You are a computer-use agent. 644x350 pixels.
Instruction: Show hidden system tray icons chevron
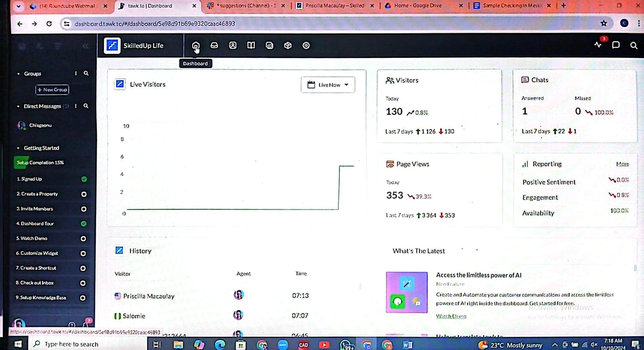point(555,345)
